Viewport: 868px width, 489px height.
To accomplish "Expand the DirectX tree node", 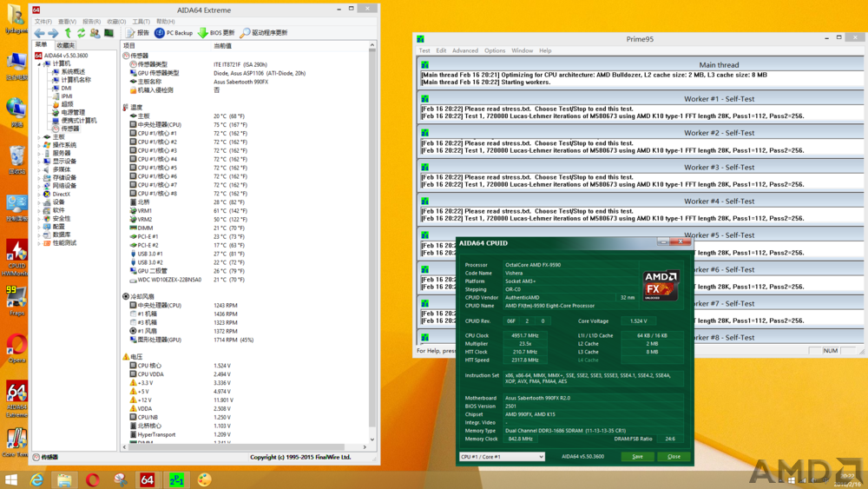I will coord(39,195).
